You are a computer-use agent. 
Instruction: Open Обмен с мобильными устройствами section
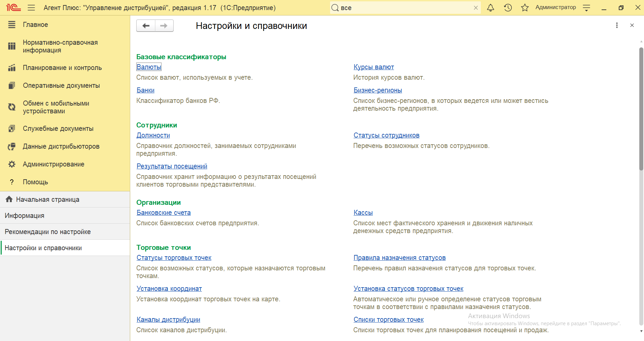coord(56,107)
